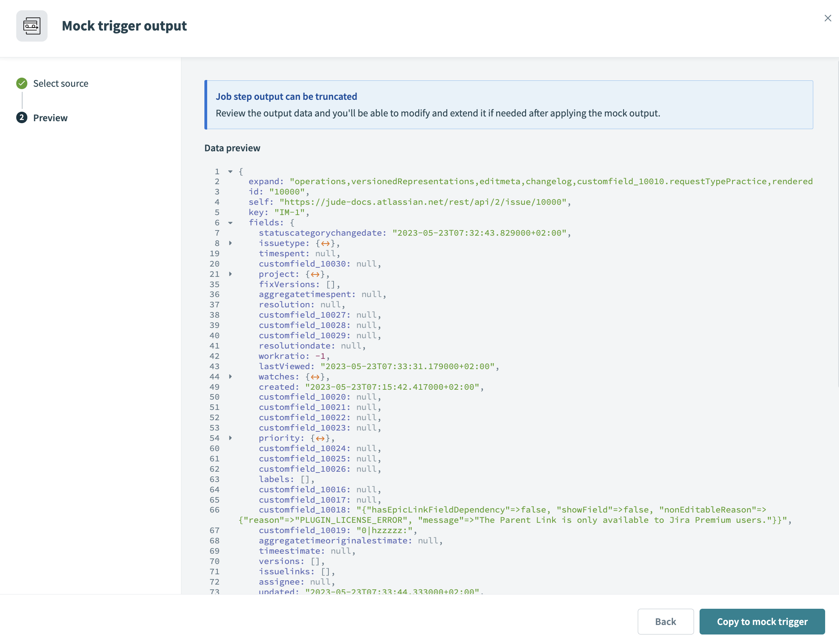Click the green checkmark next to Select source

pos(22,84)
